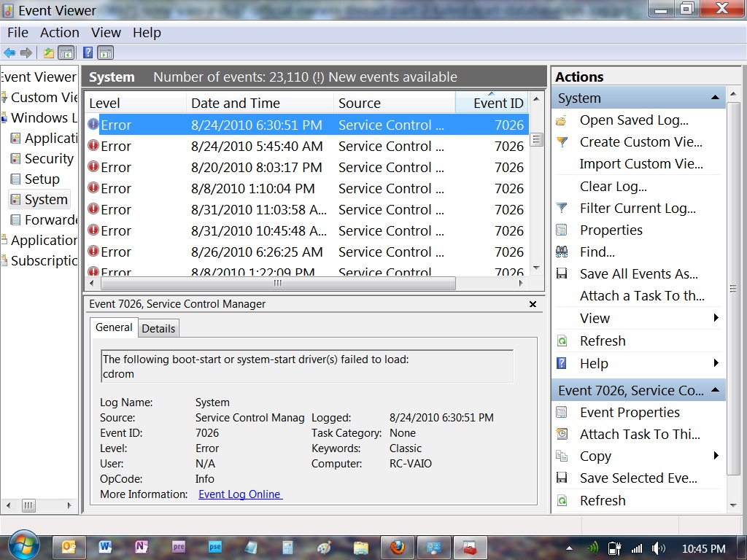This screenshot has height=560, width=747.
Task: Toggle Show/Hide Action Pane toolbar button
Action: click(106, 52)
